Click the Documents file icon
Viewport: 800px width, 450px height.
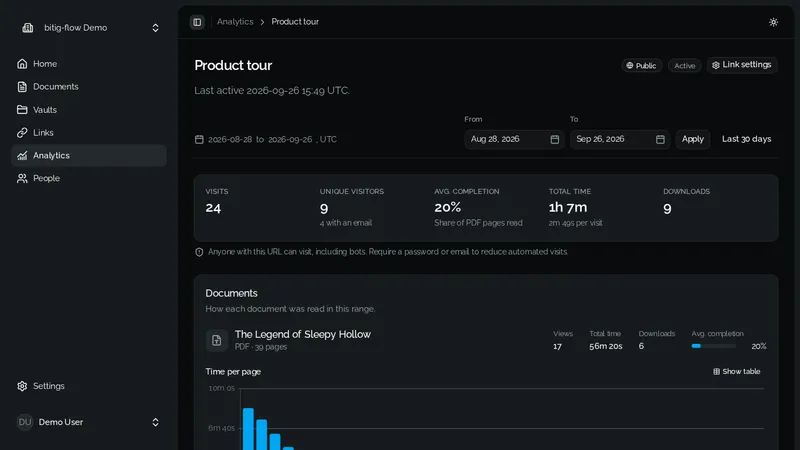click(22, 87)
